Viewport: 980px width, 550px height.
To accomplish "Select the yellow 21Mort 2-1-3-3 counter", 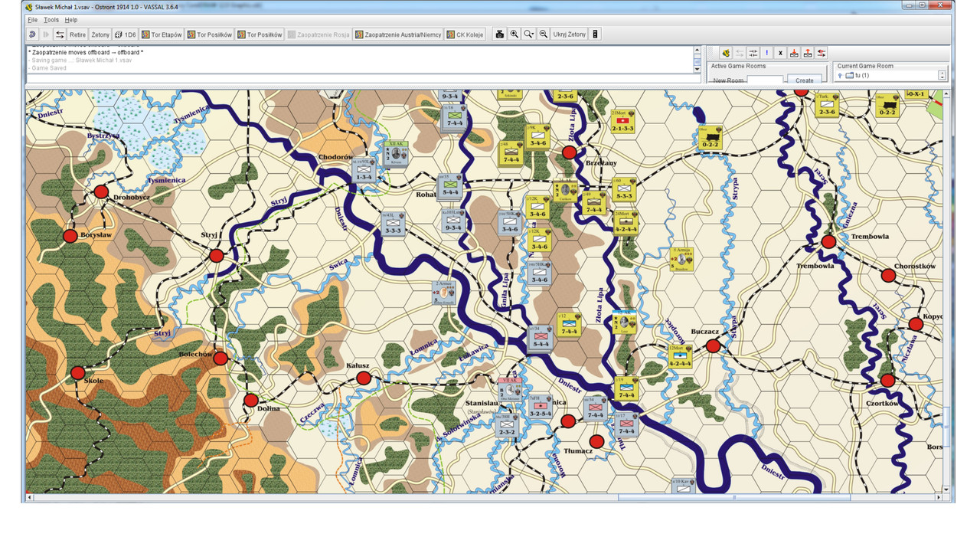I will pos(623,121).
